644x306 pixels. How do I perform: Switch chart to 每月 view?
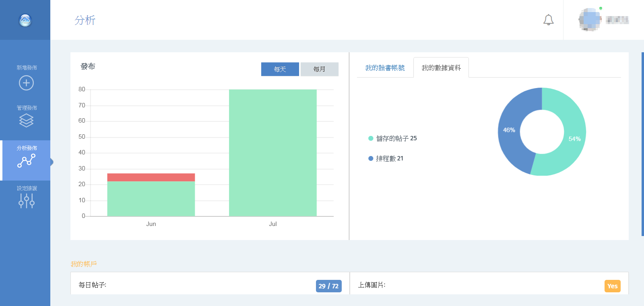click(319, 69)
